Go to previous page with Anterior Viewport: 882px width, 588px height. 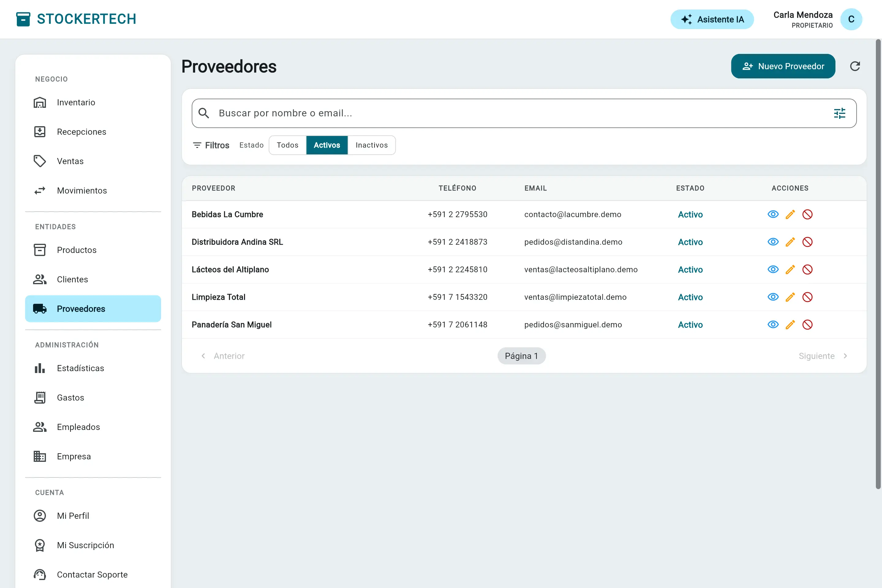tap(223, 356)
